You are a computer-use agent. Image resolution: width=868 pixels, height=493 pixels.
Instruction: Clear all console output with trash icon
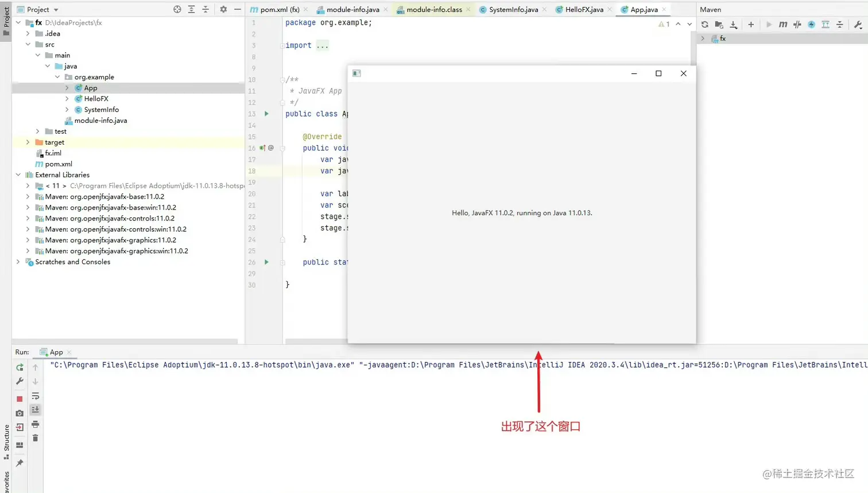click(x=35, y=438)
